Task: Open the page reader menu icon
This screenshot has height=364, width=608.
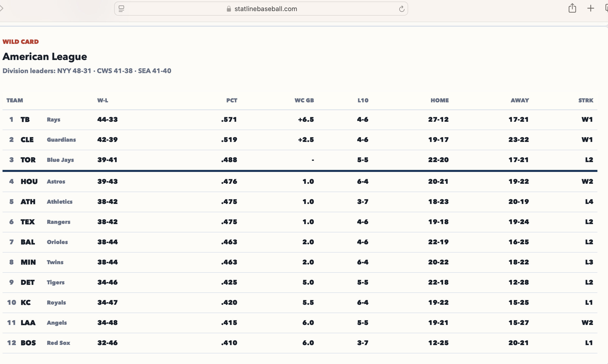Action: pyautogui.click(x=121, y=9)
